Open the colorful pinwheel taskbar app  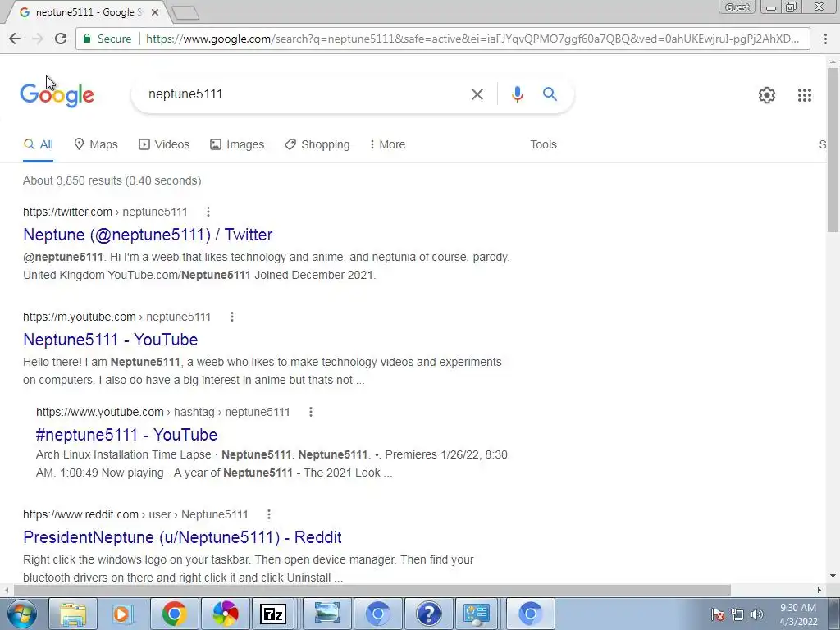(x=225, y=614)
